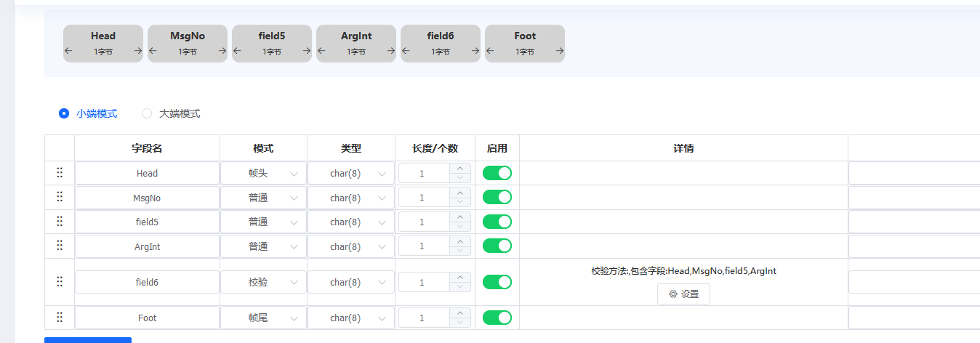The width and height of the screenshot is (980, 343).
Task: Click the left arrow on the Head block
Action: (68, 51)
